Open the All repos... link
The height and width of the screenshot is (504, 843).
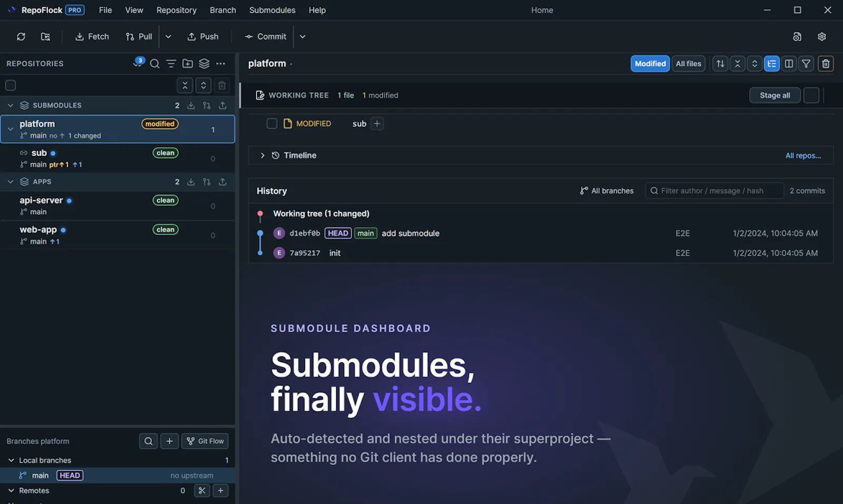pyautogui.click(x=803, y=155)
